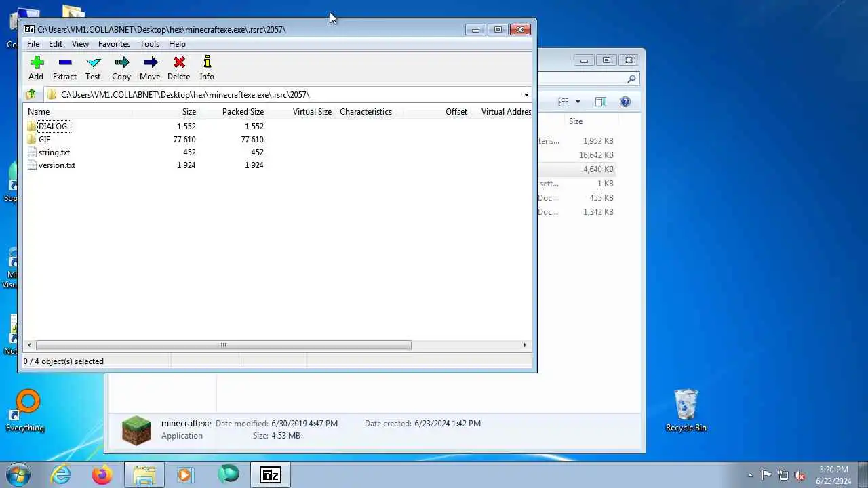
Task: Select the DIALOG folder icon
Action: pyautogui.click(x=32, y=126)
